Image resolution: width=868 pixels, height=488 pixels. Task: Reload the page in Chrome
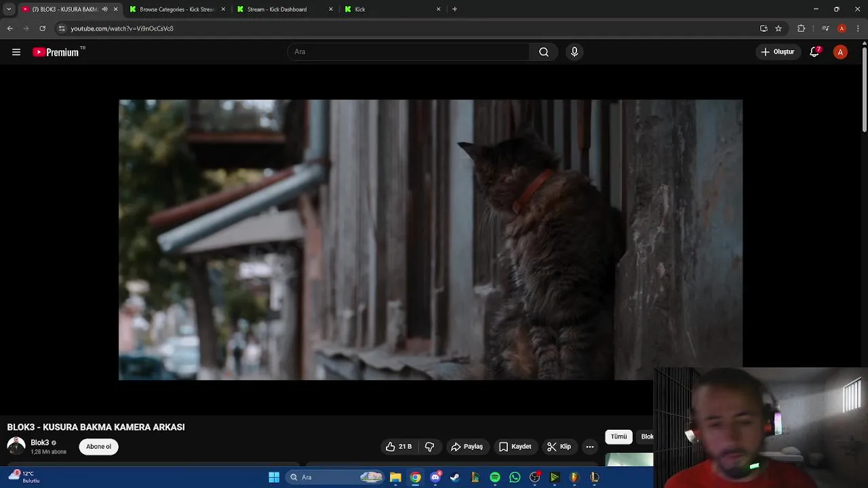coord(42,28)
